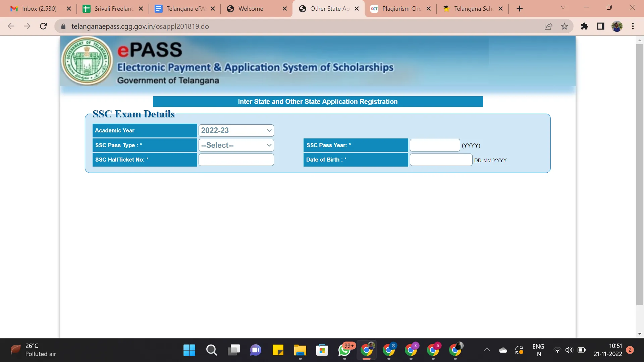Click the Date of Birth input field
The height and width of the screenshot is (362, 644).
click(x=440, y=160)
